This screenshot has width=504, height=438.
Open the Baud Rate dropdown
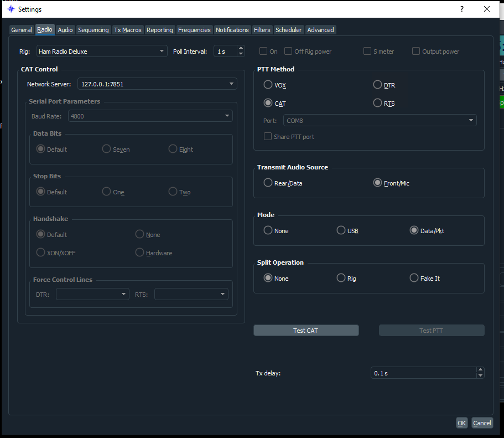[150, 116]
